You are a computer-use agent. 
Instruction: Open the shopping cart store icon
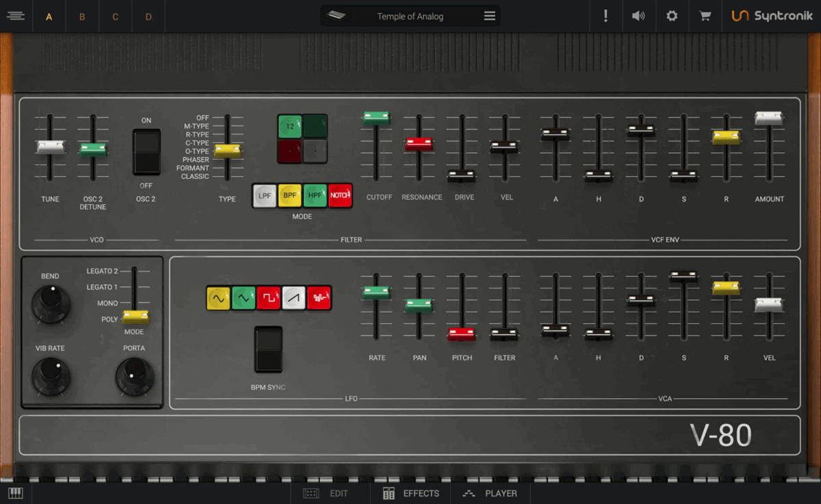pos(705,16)
